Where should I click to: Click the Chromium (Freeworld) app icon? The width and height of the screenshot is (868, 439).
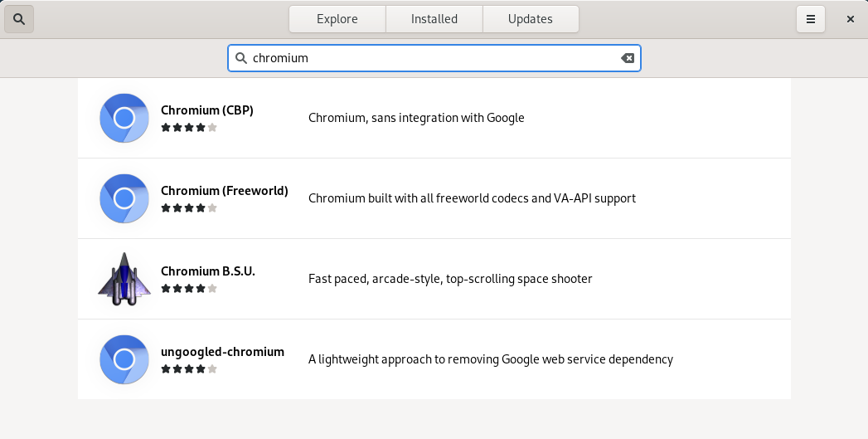click(x=124, y=198)
